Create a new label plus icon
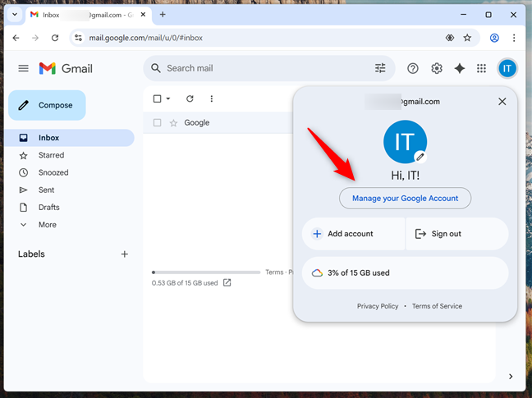 pyautogui.click(x=125, y=254)
